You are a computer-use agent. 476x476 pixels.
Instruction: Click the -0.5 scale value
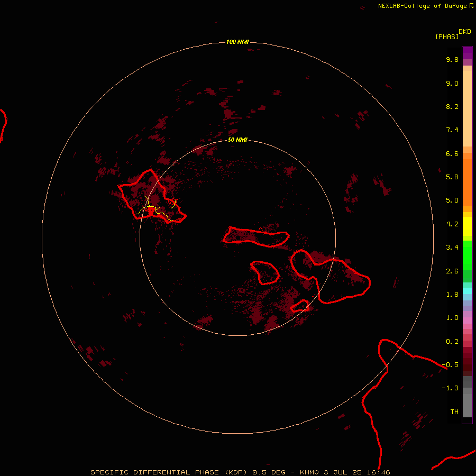450,365
